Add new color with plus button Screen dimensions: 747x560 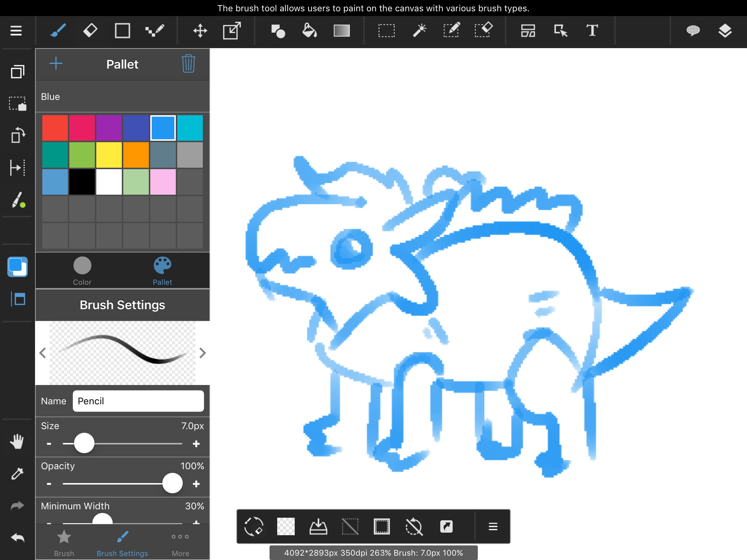(x=56, y=64)
